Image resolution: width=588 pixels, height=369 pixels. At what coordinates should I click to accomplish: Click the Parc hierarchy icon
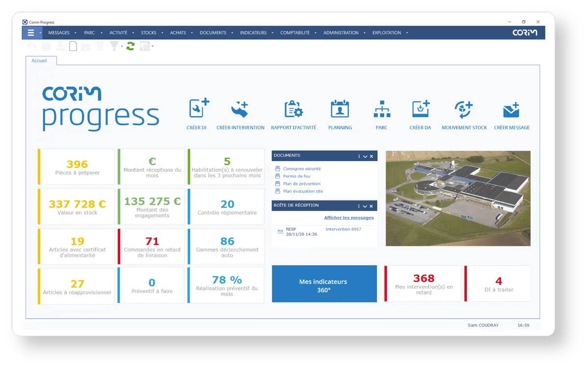[x=382, y=109]
